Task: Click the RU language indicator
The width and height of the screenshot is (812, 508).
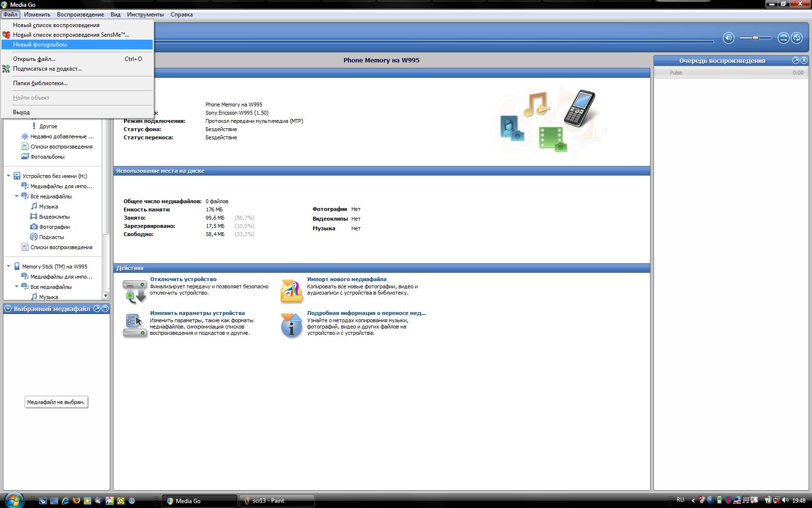Action: click(681, 500)
